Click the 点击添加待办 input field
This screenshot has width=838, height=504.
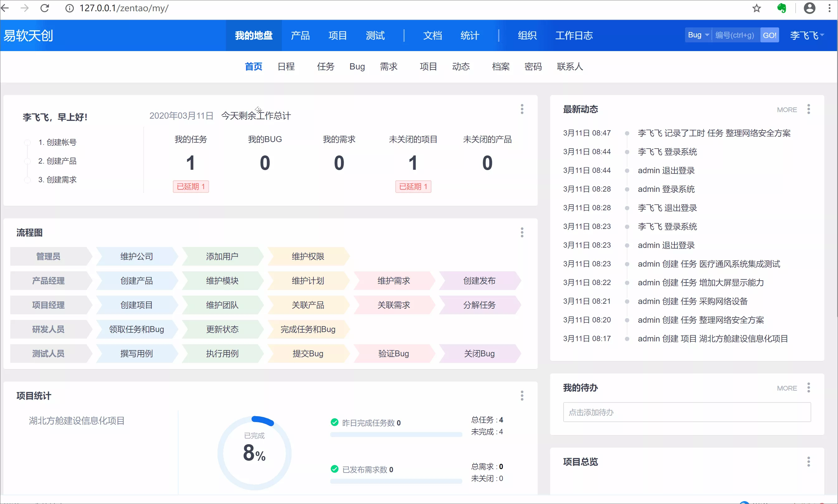[x=687, y=412]
